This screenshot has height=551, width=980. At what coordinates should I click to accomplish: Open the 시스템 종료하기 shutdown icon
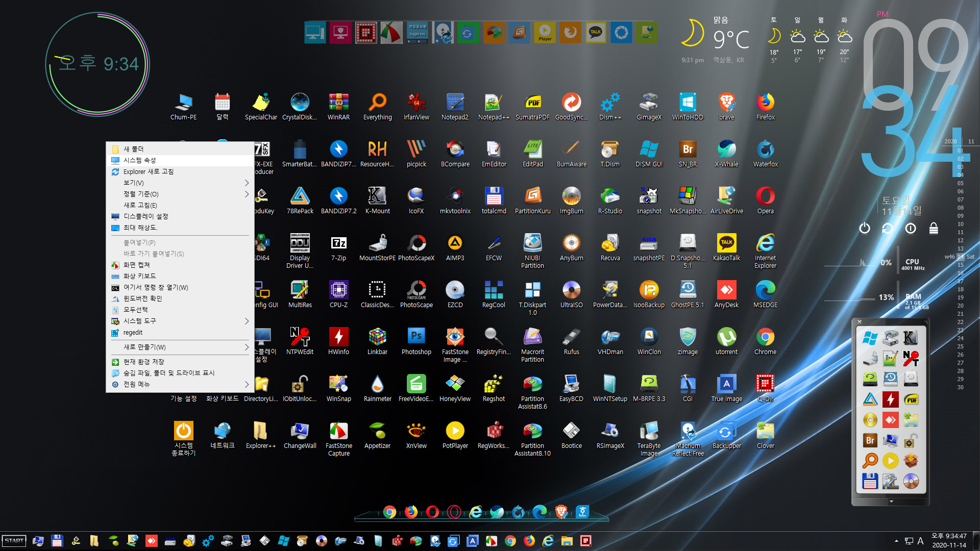183,438
